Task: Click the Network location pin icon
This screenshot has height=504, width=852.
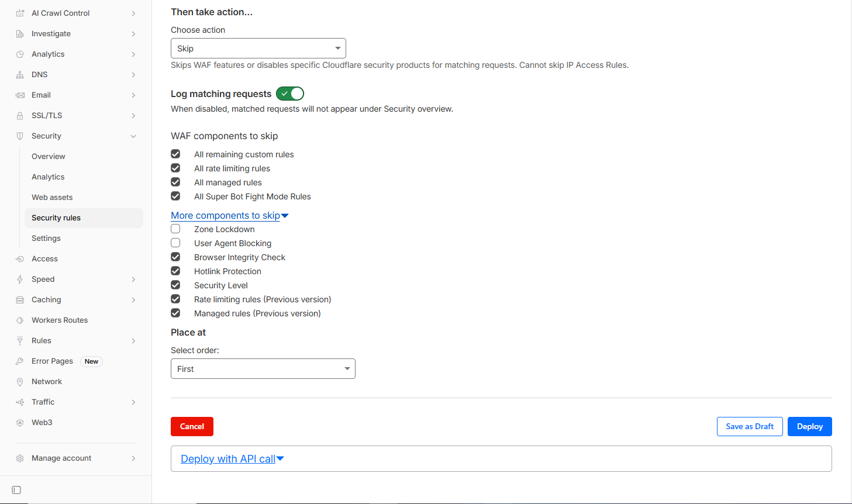Action: pos(20,381)
